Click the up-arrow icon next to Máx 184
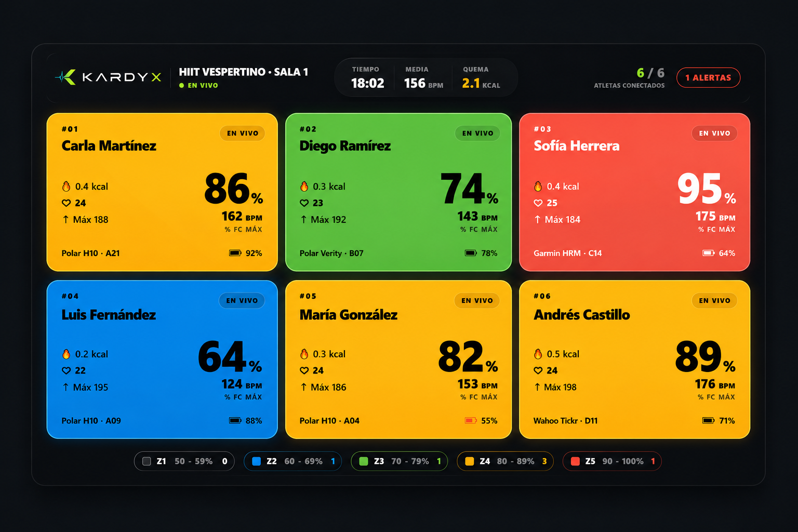This screenshot has height=532, width=798. (x=537, y=219)
